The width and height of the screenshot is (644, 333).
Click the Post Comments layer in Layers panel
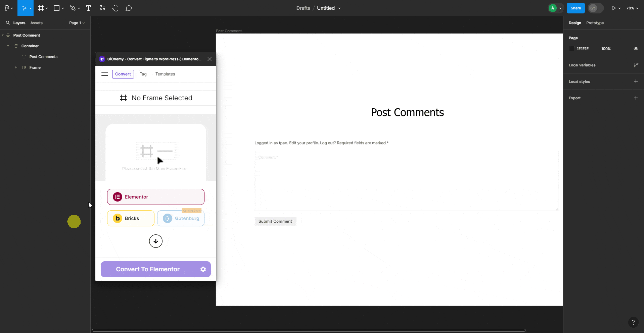click(44, 56)
